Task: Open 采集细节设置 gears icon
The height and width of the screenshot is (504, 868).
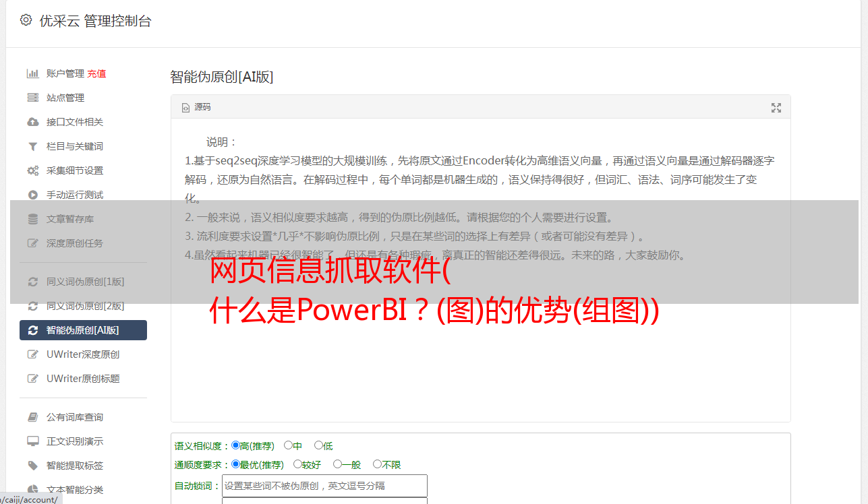Action: click(32, 170)
